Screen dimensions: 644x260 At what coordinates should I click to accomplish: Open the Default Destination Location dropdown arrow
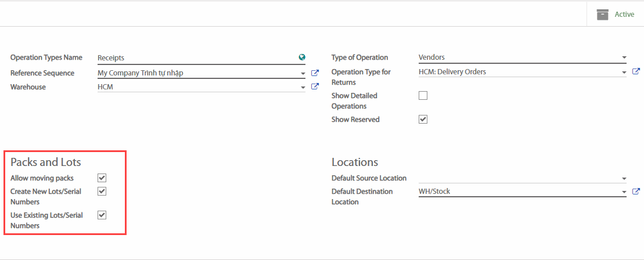point(624,192)
